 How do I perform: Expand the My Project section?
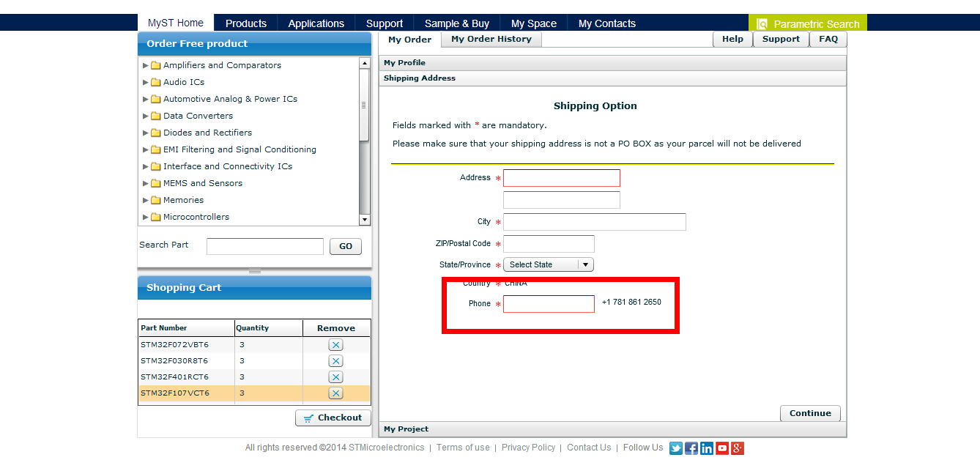612,429
